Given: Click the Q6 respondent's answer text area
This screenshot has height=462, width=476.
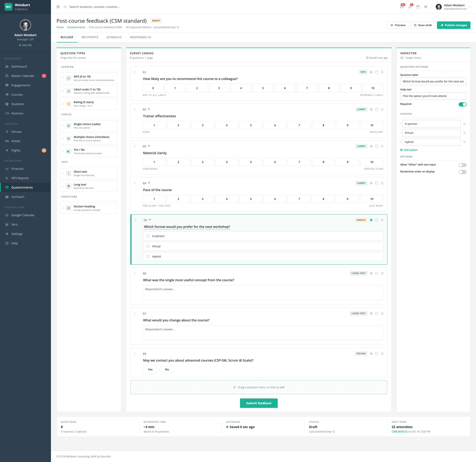Looking at the screenshot, I should click(263, 293).
